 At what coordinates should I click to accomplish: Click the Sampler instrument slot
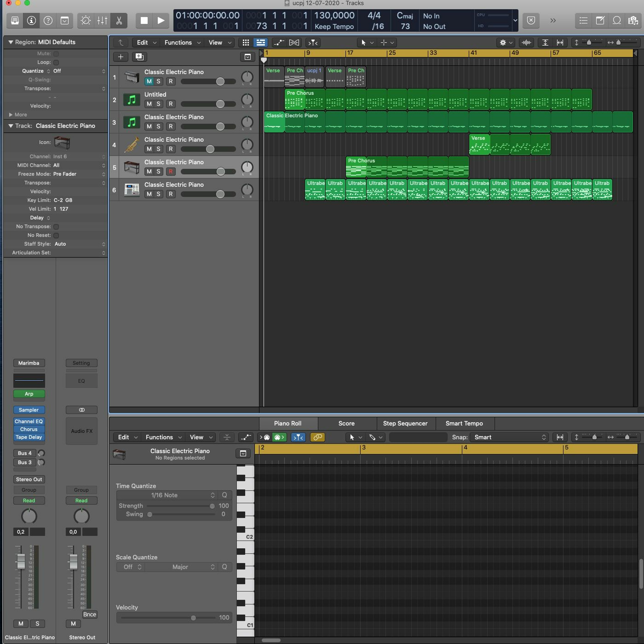click(x=29, y=410)
